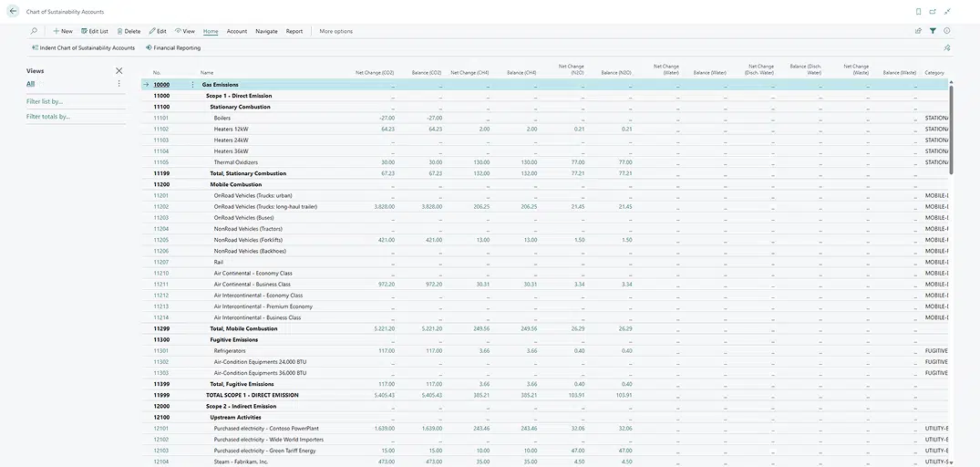Click the Balance (CH4) column header
The image size is (980, 467).
(x=521, y=73)
